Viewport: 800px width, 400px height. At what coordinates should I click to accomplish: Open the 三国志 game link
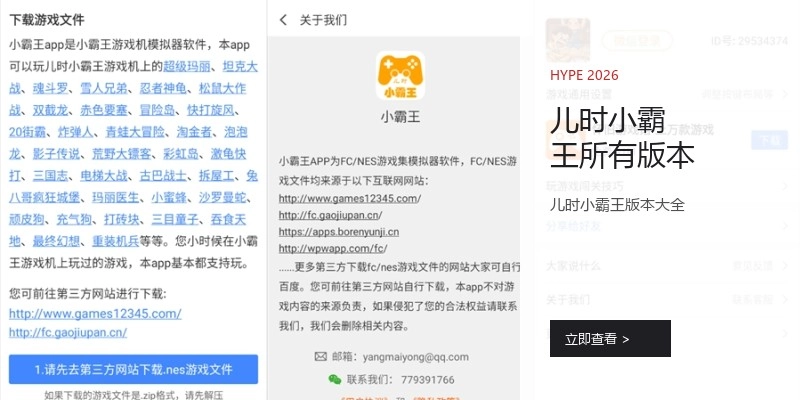pos(51,176)
